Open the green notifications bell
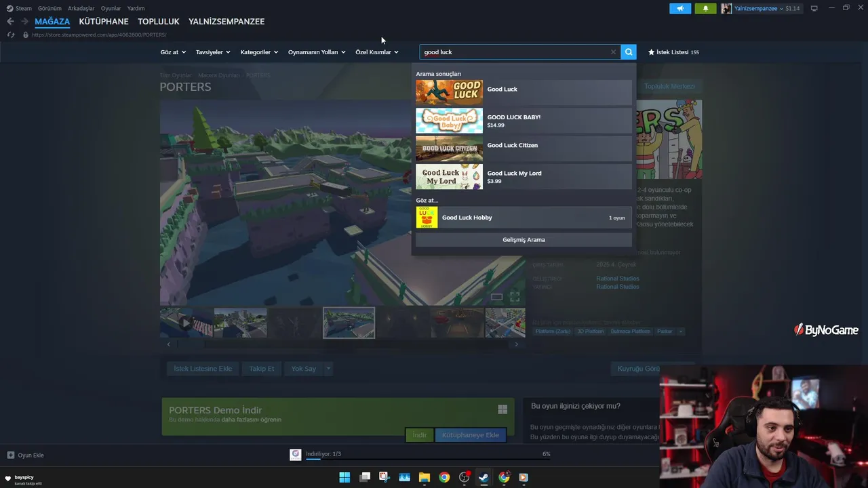868x488 pixels. pyautogui.click(x=705, y=8)
